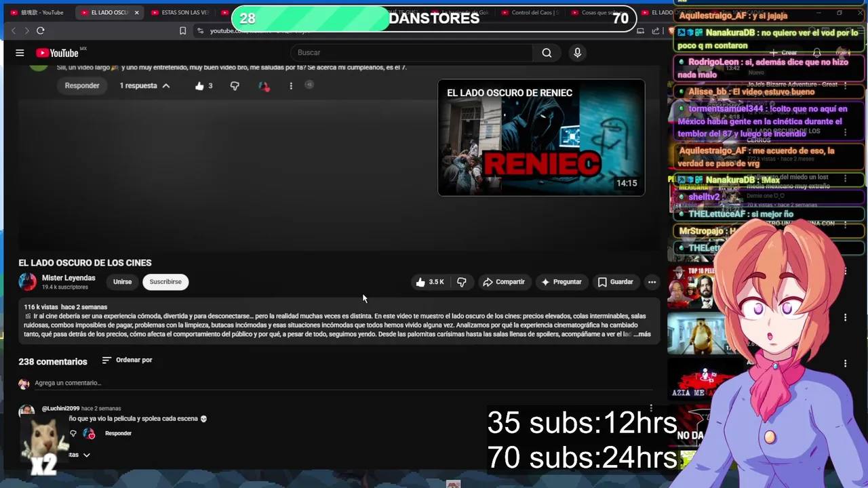Like the video with 3.5 K likes
The height and width of the screenshot is (488, 868).
[x=430, y=282]
